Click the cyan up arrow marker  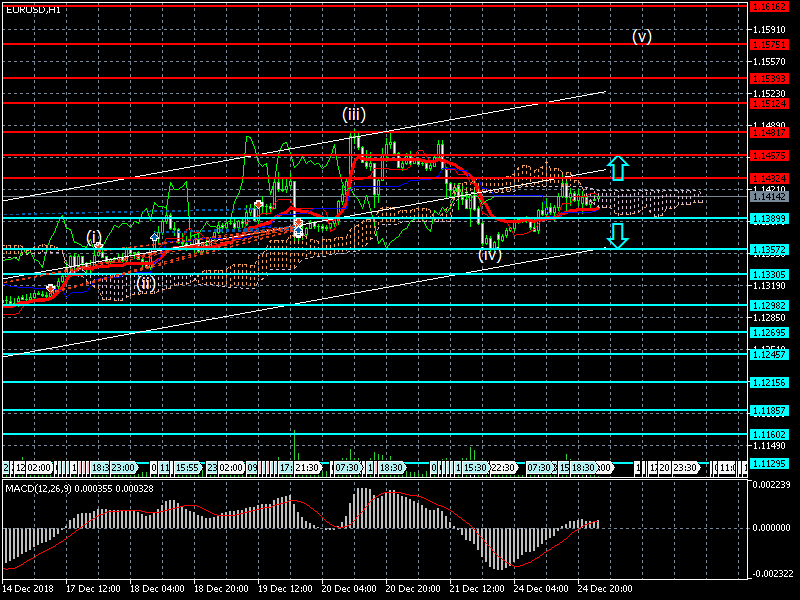point(617,167)
